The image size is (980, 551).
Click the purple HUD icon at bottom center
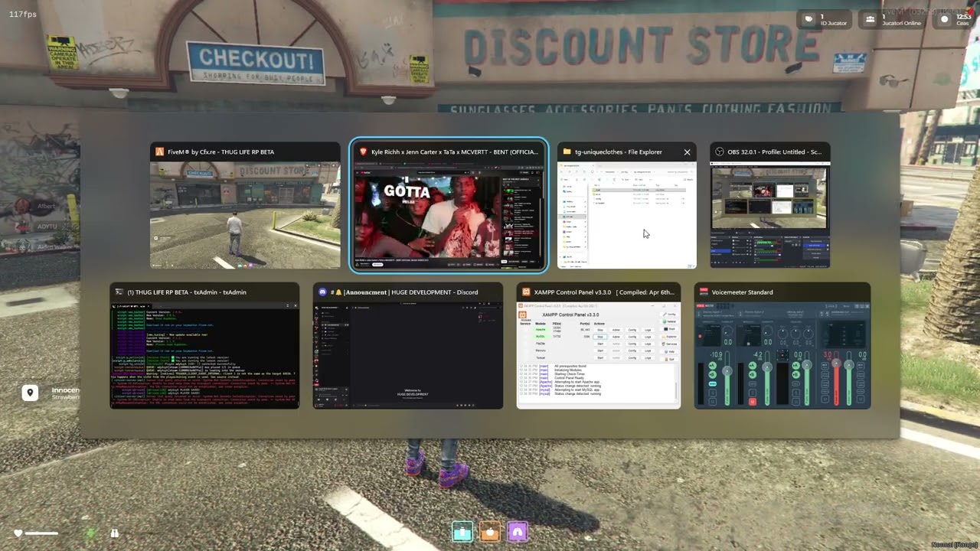coord(518,531)
